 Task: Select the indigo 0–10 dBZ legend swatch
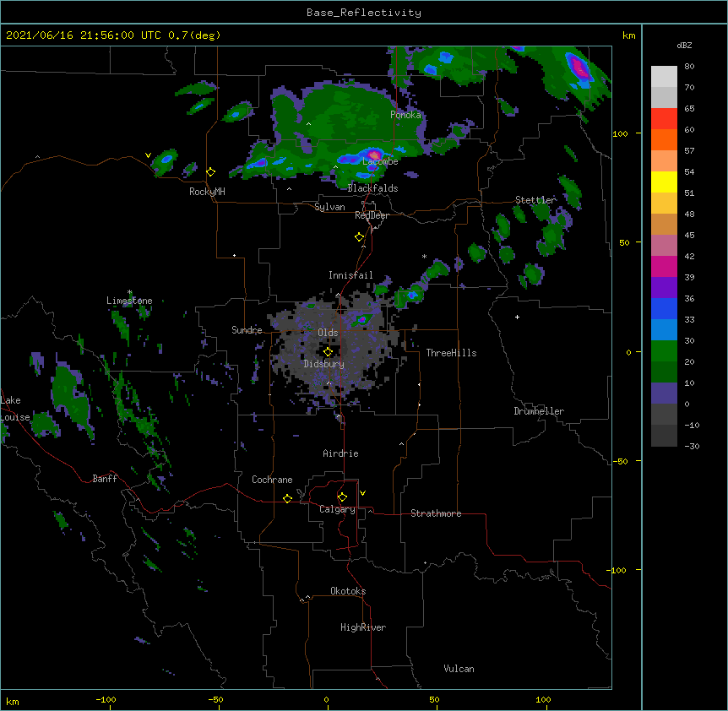click(664, 393)
